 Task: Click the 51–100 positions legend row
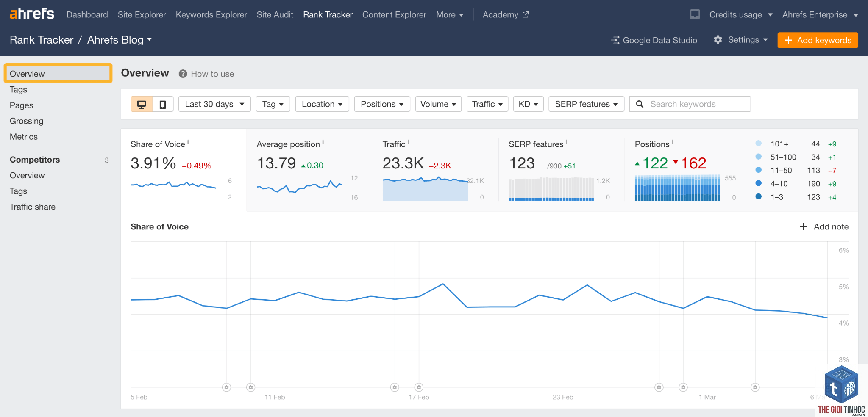coord(796,157)
